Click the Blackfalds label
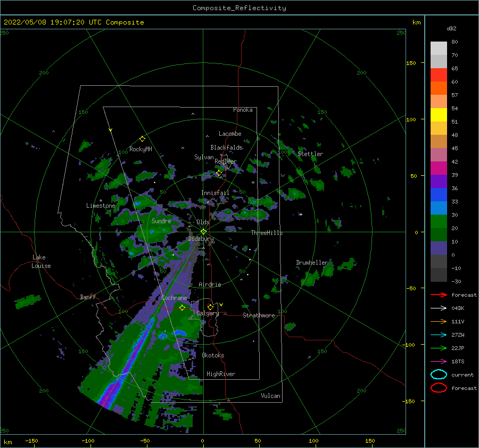The height and width of the screenshot is (448, 479). (226, 148)
